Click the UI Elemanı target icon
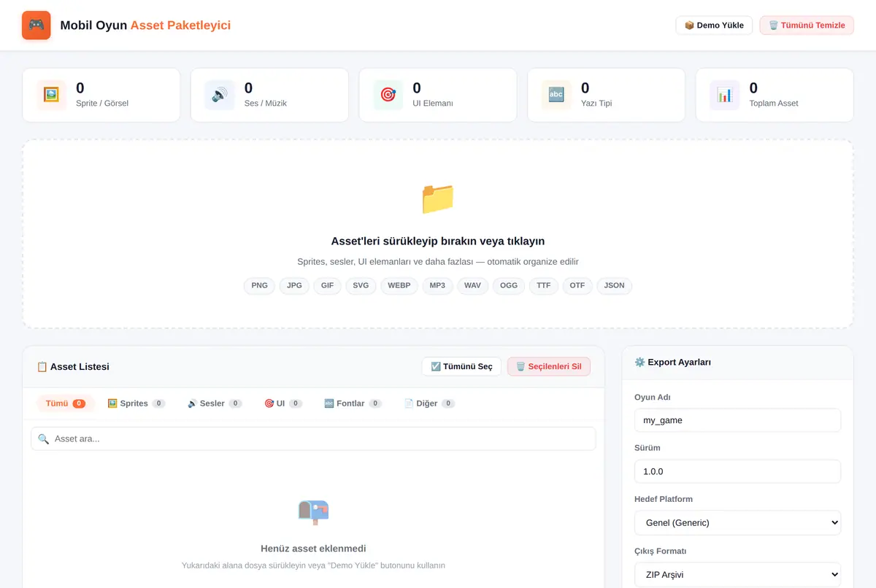This screenshot has height=588, width=876. [388, 95]
